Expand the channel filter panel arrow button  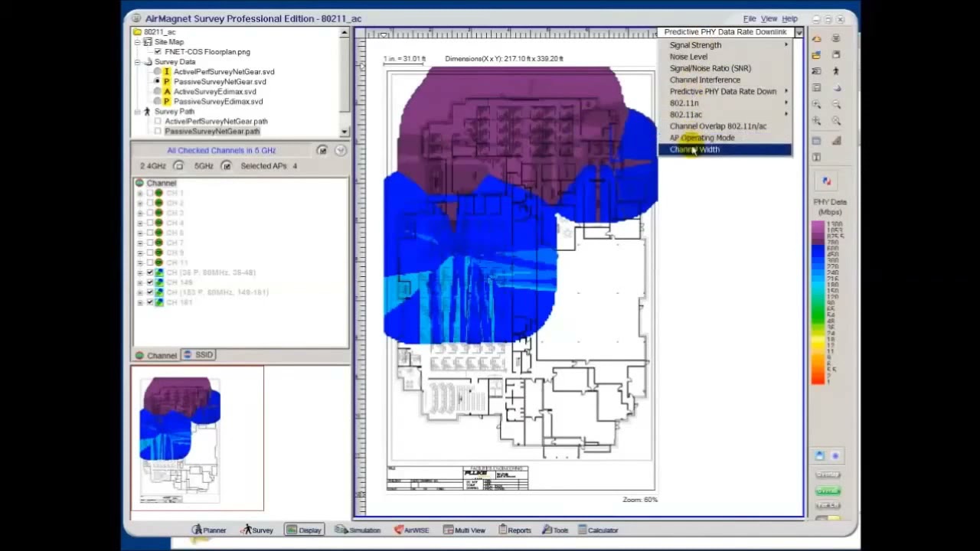tap(340, 151)
